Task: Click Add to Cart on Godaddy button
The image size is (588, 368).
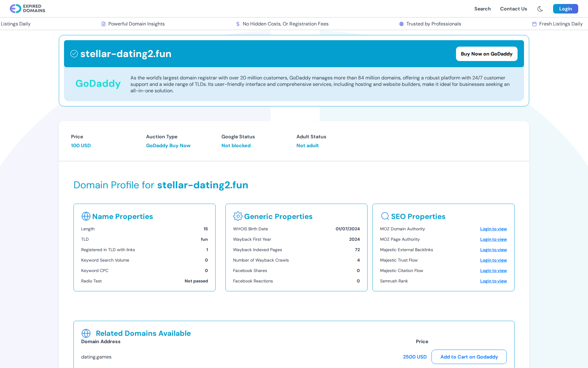Action: point(469,357)
